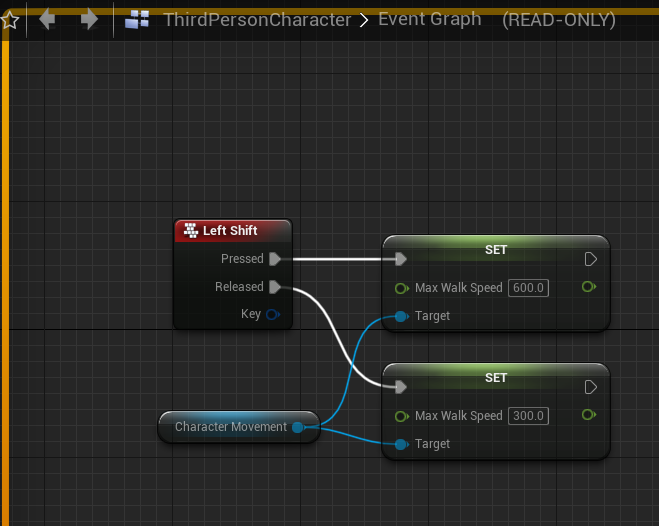The image size is (659, 526).
Task: Click Max Walk Speed input pin for 300.0
Action: point(401,416)
